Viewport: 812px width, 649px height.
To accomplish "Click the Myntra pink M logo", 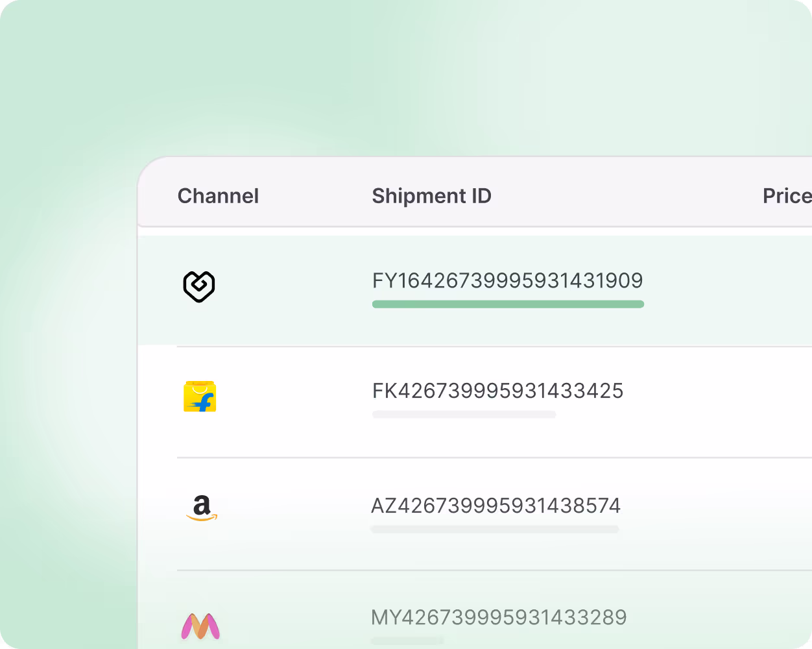I will point(200,626).
